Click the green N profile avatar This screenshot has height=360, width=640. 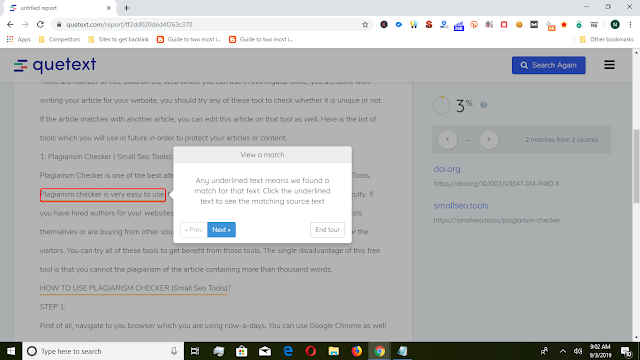(615, 24)
